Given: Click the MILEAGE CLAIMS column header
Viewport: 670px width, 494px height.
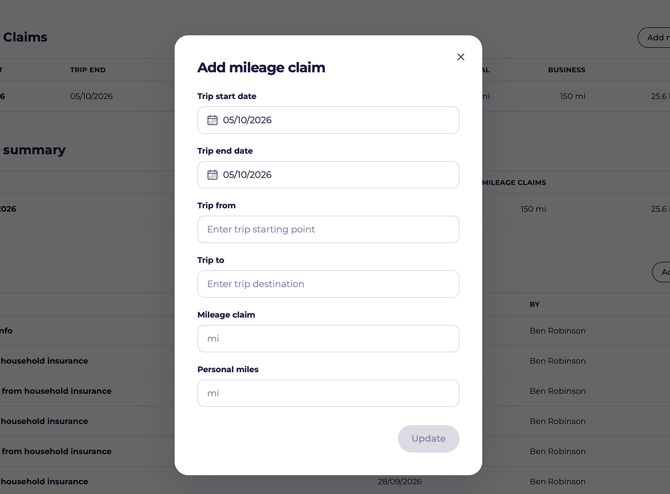Looking at the screenshot, I should [514, 182].
